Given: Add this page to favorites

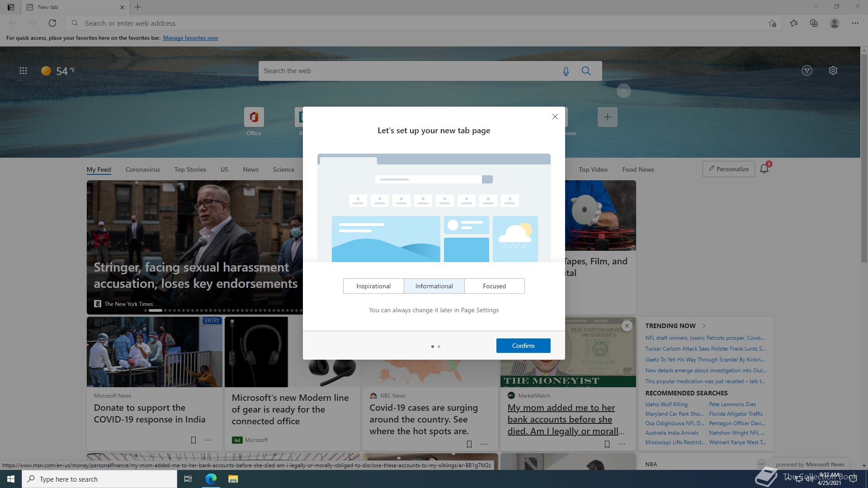Looking at the screenshot, I should [772, 23].
